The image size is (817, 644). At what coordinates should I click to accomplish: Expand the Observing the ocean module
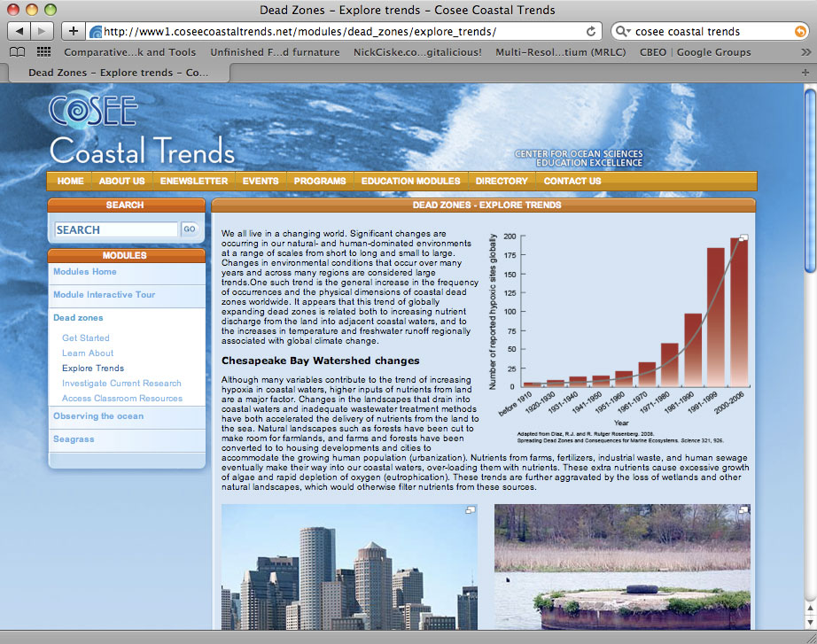[x=97, y=416]
